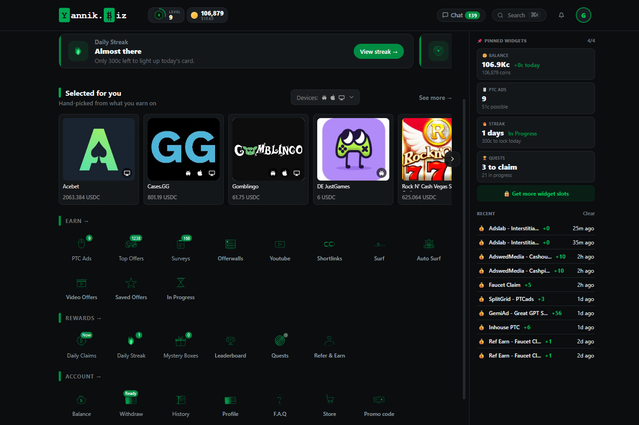Open the user avatar G menu
Screen dimensions: 639x425
583,15
